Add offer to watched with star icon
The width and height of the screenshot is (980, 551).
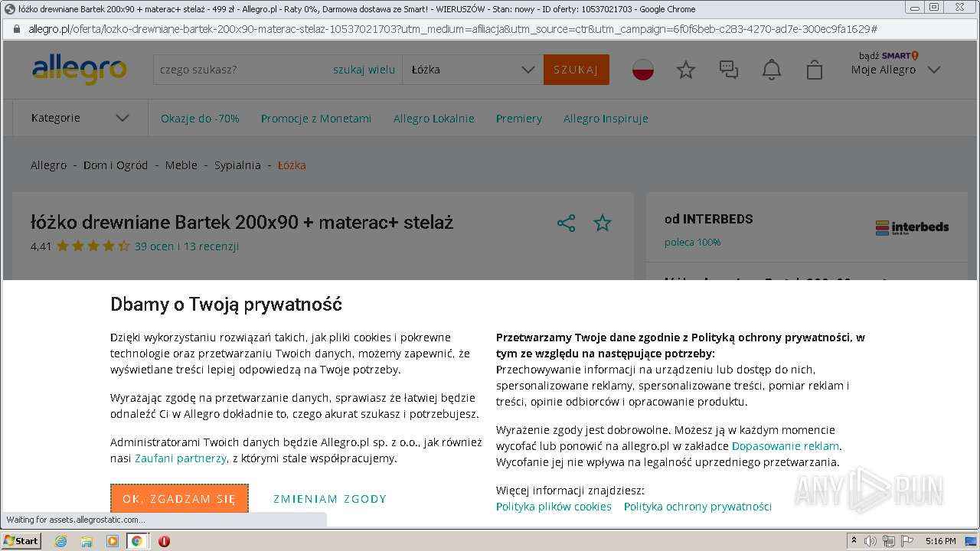(603, 223)
